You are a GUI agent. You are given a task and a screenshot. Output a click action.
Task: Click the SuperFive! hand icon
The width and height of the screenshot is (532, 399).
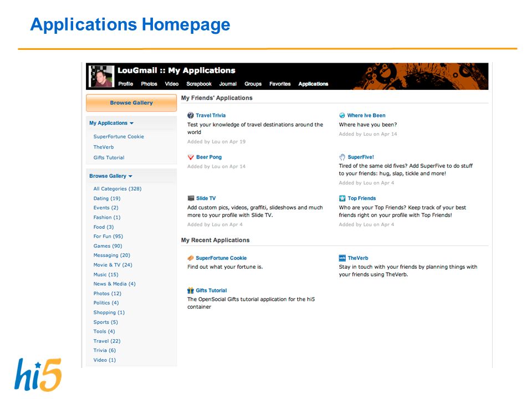tap(342, 157)
